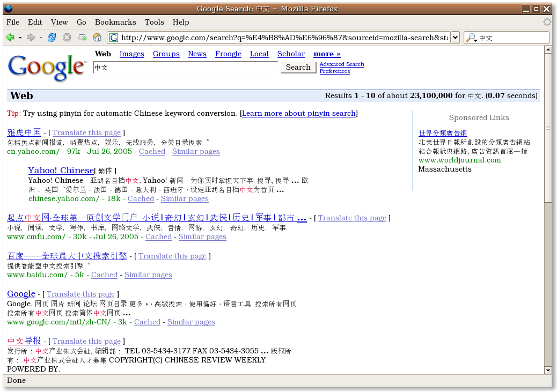Open the URL history dropdown

click(456, 38)
